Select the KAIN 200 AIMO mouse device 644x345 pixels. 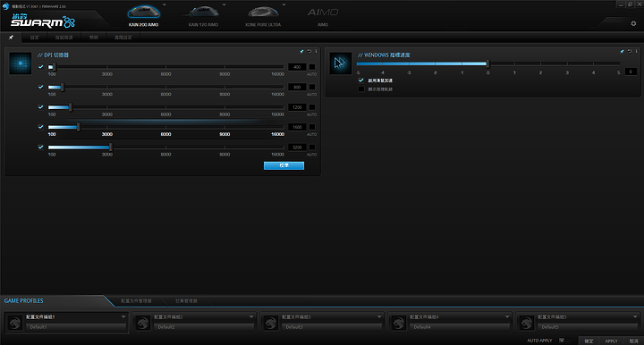coord(143,16)
